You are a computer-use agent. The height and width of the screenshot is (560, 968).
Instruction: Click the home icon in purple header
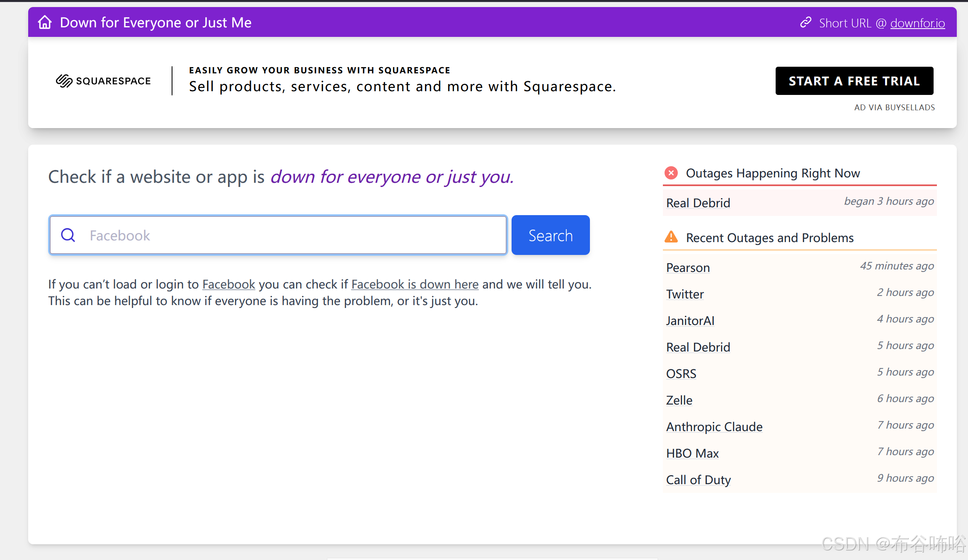[45, 22]
